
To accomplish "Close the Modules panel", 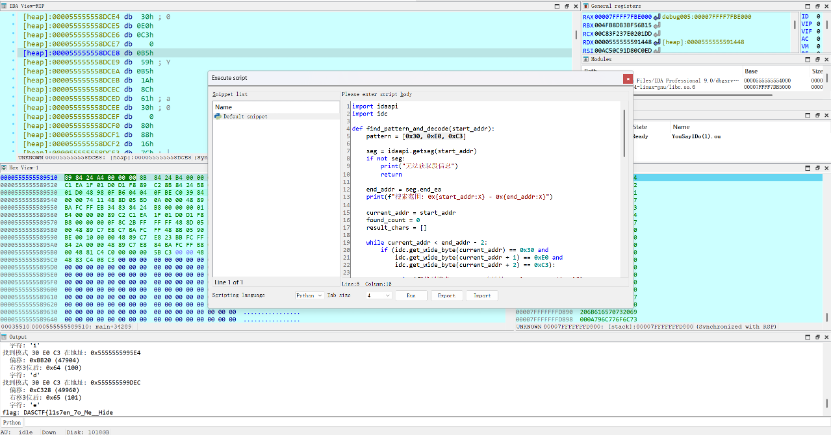I will (824, 59).
